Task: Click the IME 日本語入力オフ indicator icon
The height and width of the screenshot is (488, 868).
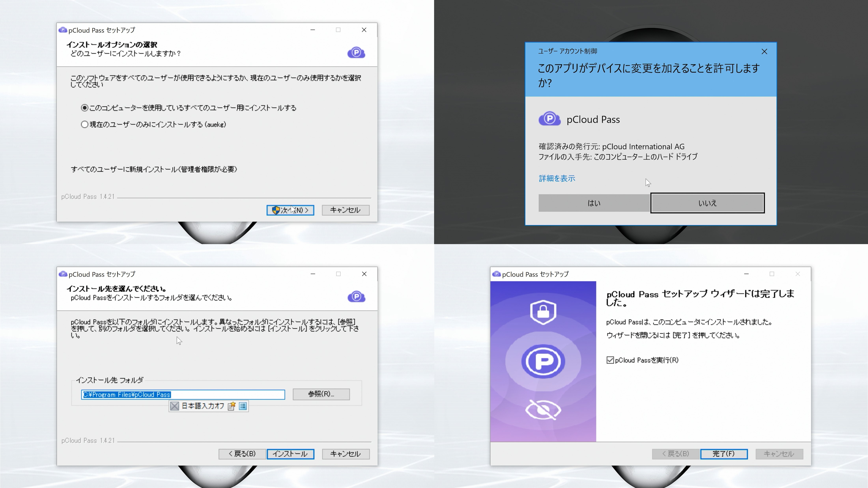Action: coord(175,406)
